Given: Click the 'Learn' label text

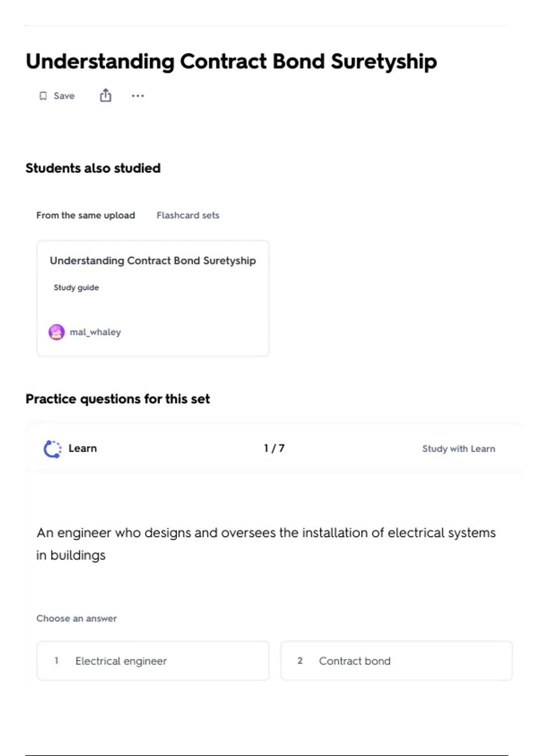Looking at the screenshot, I should (x=83, y=448).
